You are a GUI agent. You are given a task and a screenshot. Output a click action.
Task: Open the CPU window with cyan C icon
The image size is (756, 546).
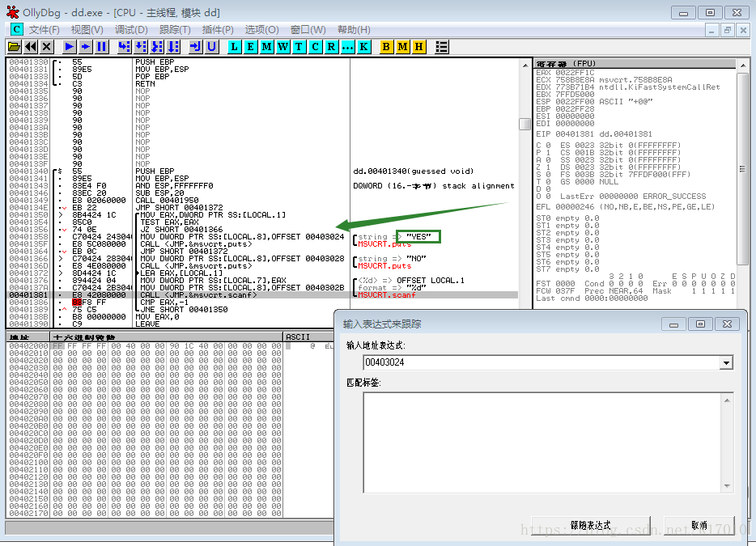tap(316, 47)
